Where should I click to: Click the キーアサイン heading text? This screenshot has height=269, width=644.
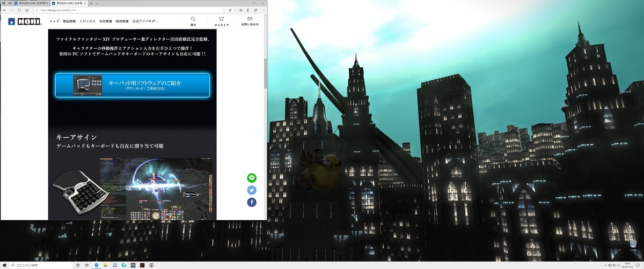[x=76, y=137]
